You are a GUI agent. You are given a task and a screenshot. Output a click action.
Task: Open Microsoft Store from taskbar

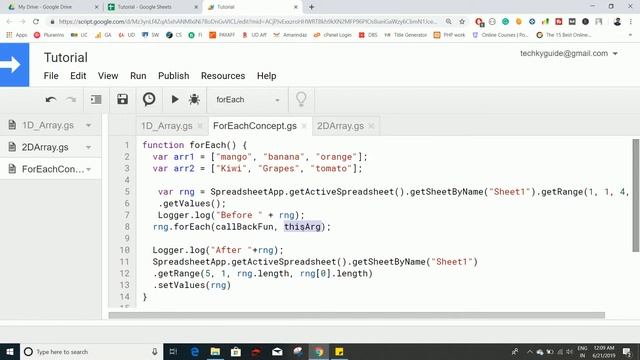click(236, 352)
